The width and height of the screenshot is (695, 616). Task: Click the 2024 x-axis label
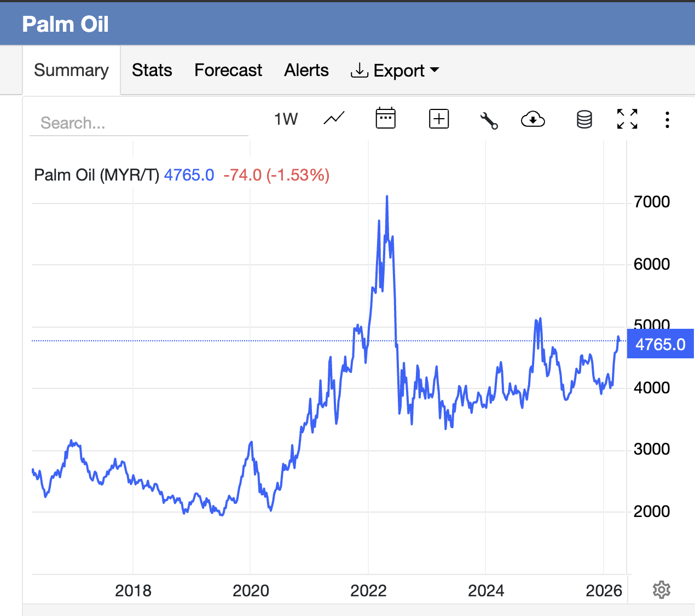(486, 591)
